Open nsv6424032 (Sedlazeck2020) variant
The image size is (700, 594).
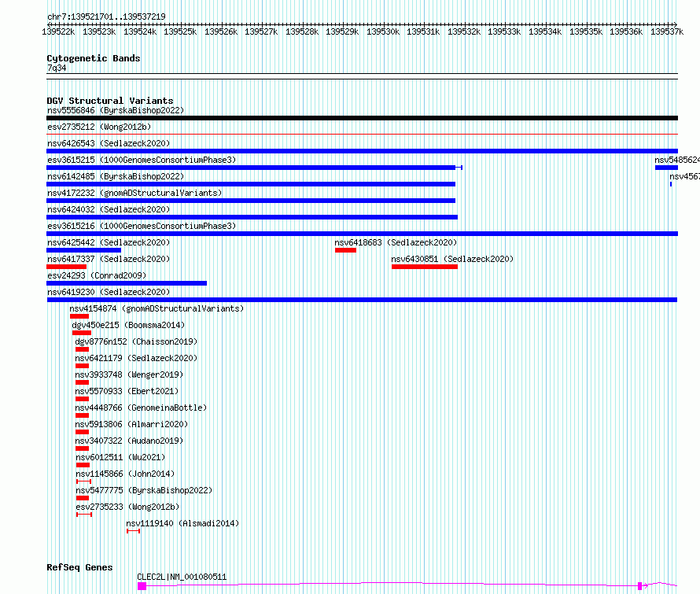click(109, 209)
